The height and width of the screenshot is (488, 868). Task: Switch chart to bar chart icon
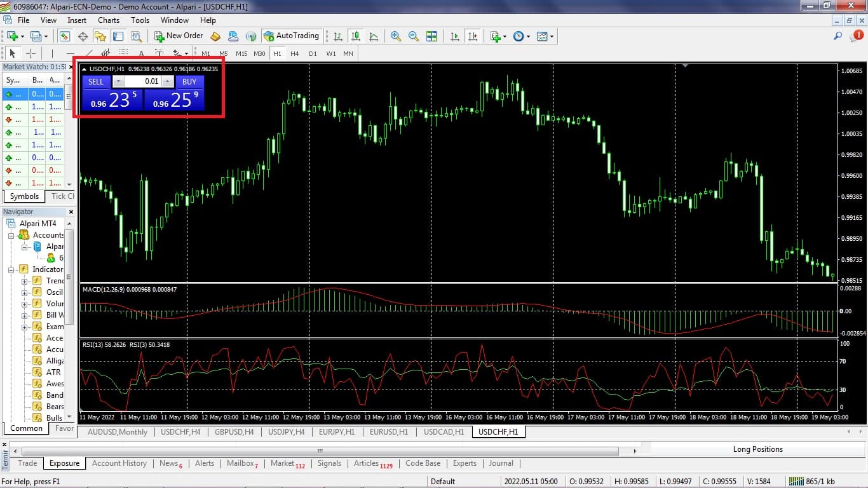point(338,36)
